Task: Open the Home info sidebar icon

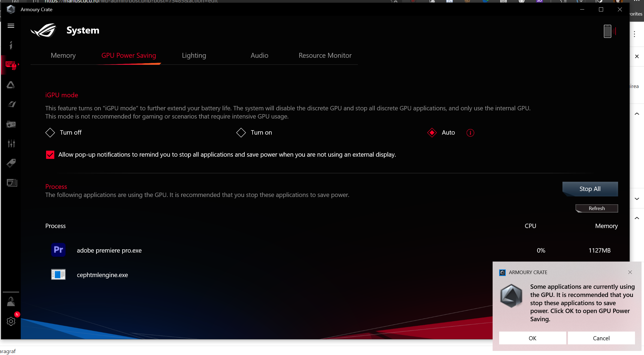Action: click(11, 45)
